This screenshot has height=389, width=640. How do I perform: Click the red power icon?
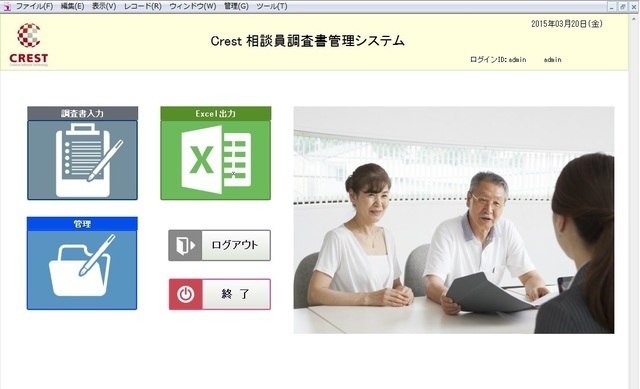(x=186, y=294)
